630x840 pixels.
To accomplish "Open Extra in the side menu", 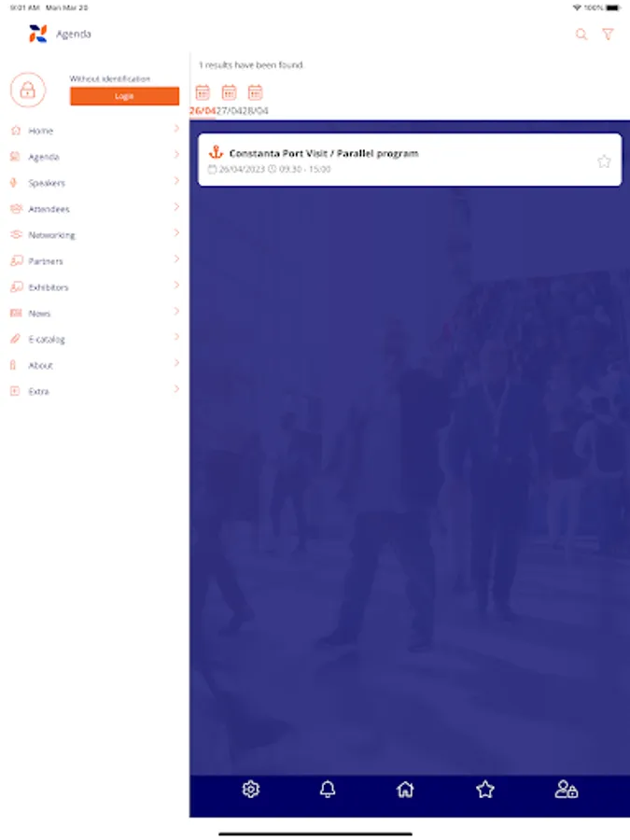I will [94, 392].
